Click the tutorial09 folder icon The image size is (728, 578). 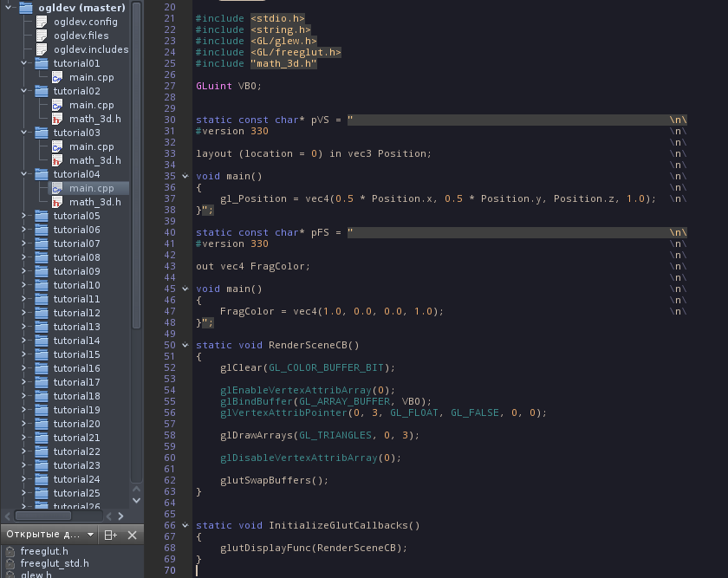(42, 271)
